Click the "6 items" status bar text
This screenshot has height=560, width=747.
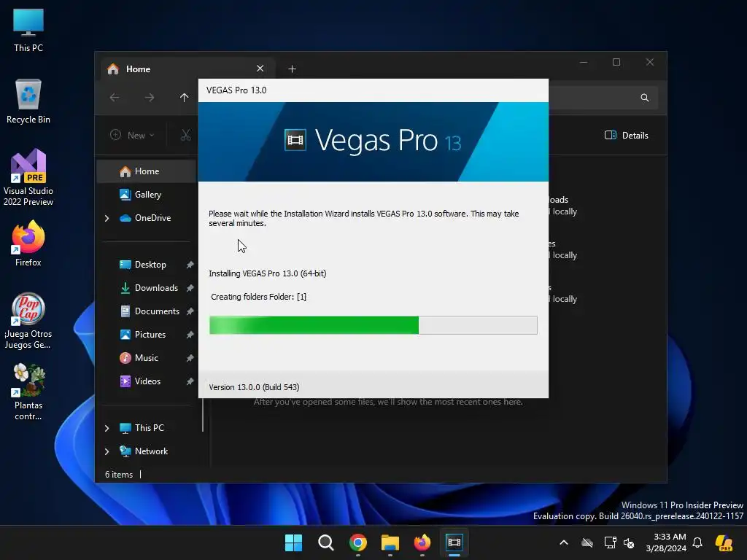[x=119, y=475]
